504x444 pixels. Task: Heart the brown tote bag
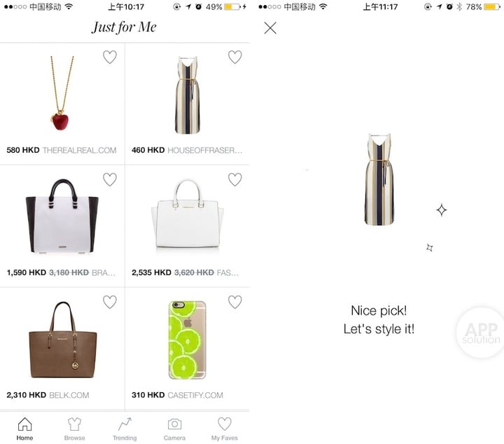(x=110, y=302)
